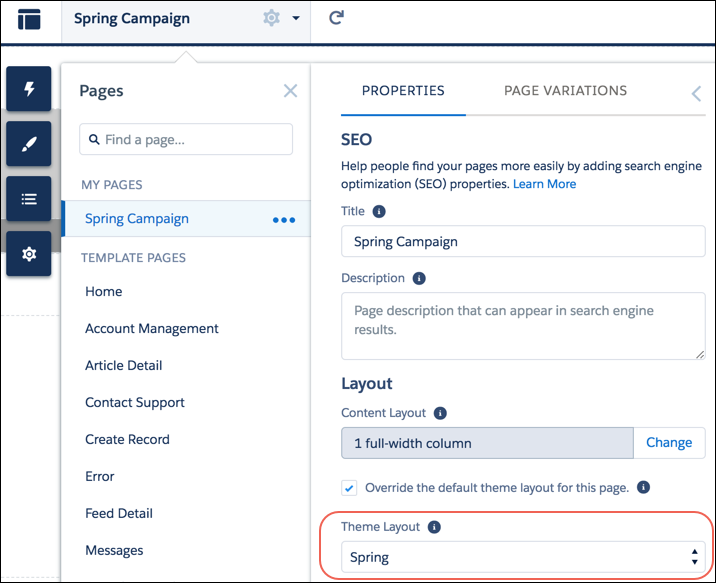The image size is (716, 583).
Task: Click the Experience Builder menu icon
Action: coord(29,19)
